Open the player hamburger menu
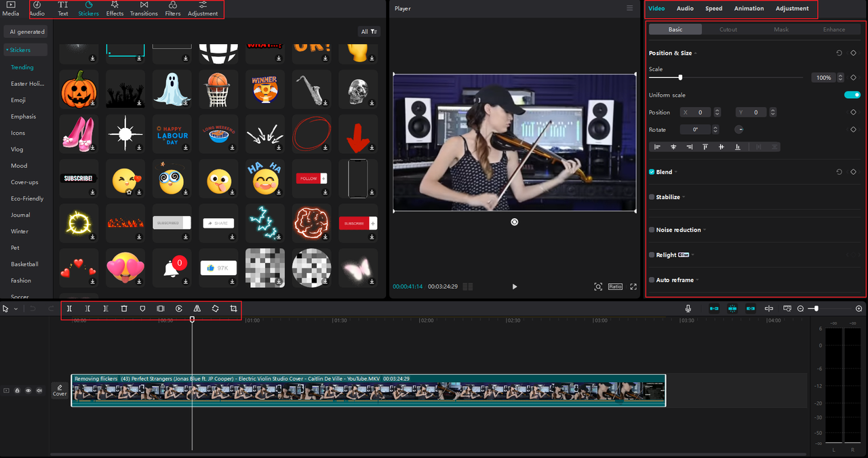The height and width of the screenshot is (458, 868). tap(630, 8)
